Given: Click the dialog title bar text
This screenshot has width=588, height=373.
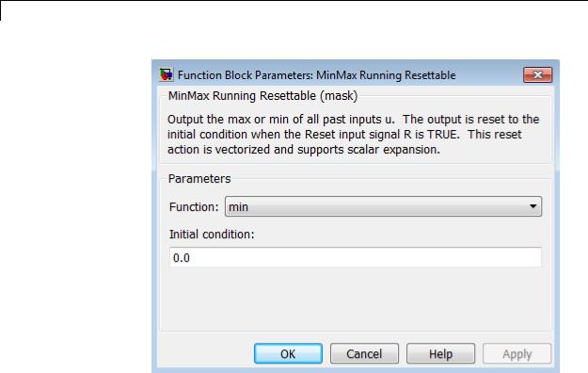Looking at the screenshot, I should click(x=316, y=75).
